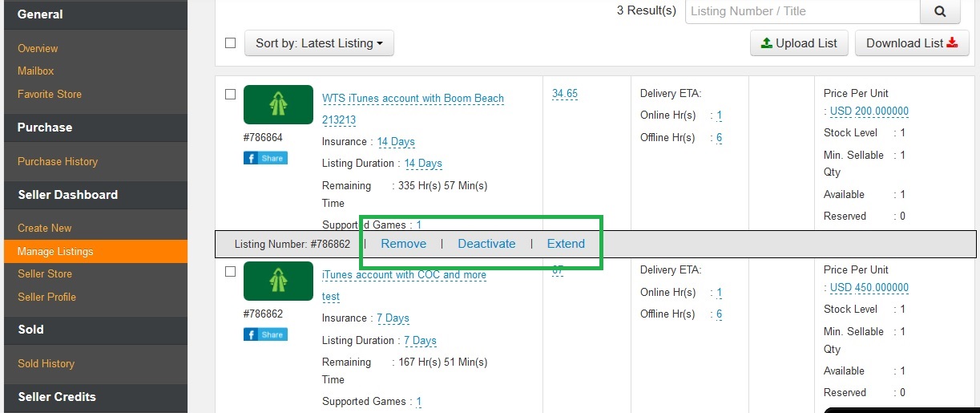Click the 34.65 value link
The image size is (980, 413).
pos(565,94)
